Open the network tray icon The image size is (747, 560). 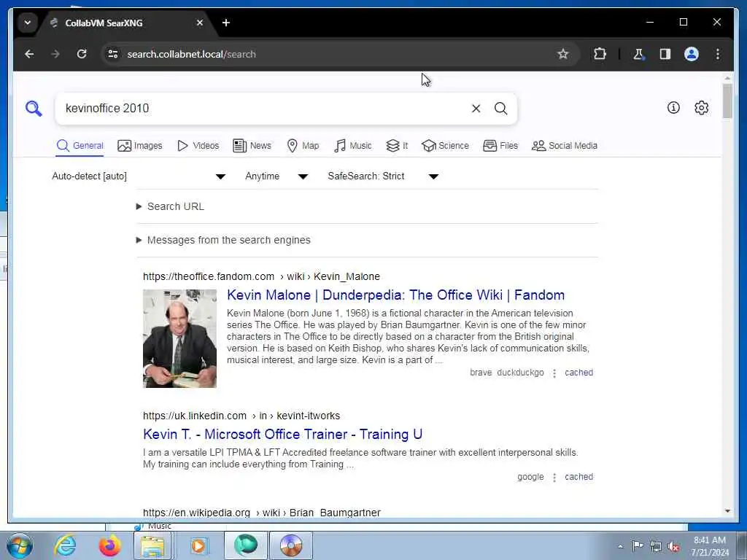coord(656,546)
